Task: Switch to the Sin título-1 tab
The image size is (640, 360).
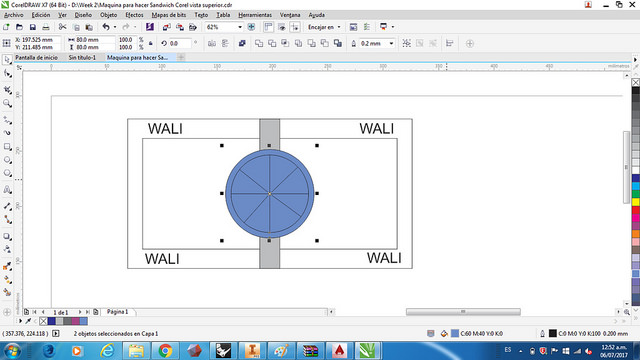Action: [x=82, y=58]
